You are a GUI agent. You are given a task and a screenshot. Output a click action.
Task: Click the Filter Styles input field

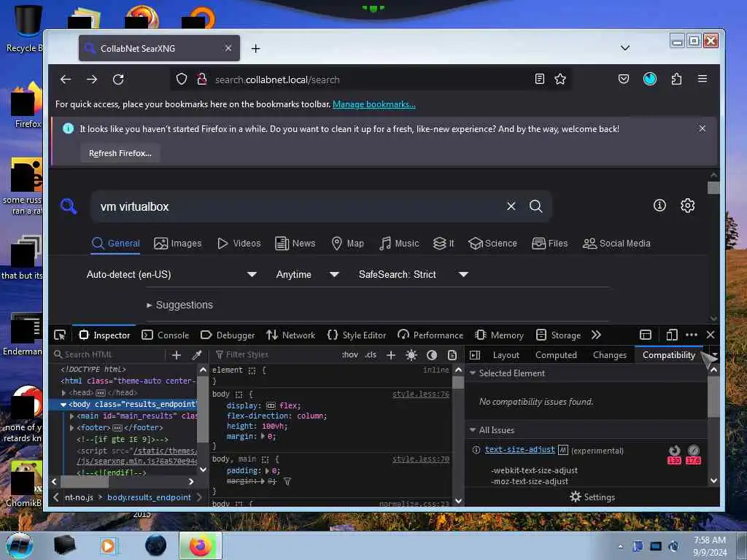[274, 355]
